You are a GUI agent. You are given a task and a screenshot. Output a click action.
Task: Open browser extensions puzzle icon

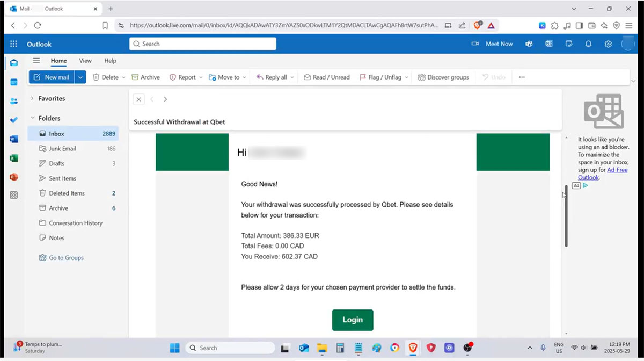pyautogui.click(x=554, y=25)
